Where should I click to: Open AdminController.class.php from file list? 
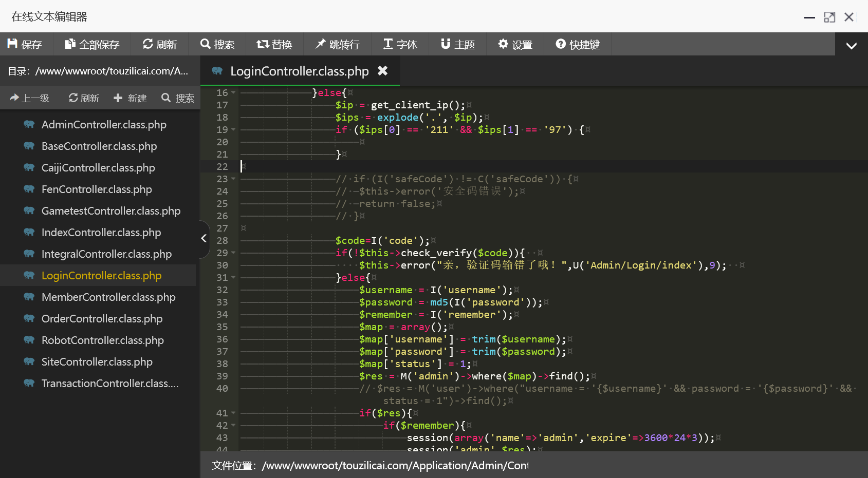(x=104, y=125)
